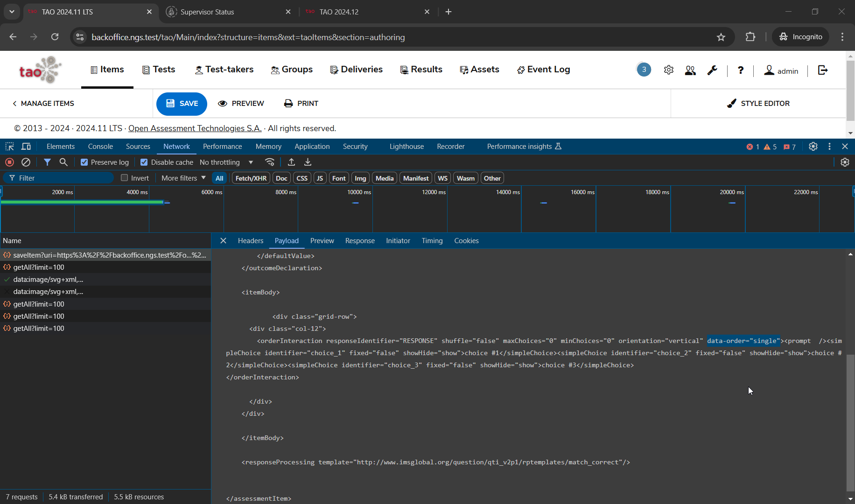
Task: Select the saveItem request row
Action: (x=105, y=255)
